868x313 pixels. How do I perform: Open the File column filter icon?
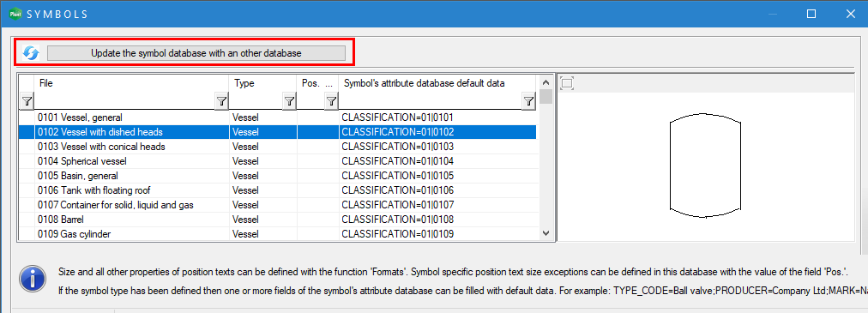(221, 101)
